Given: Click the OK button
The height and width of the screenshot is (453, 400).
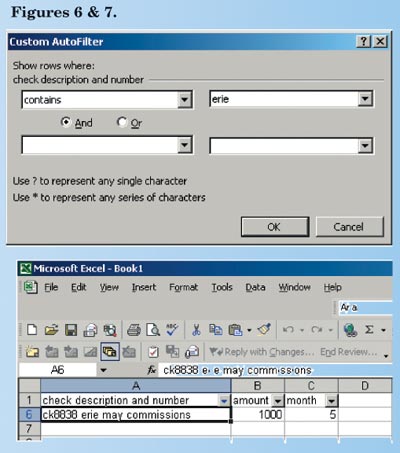Looking at the screenshot, I should coord(275,227).
